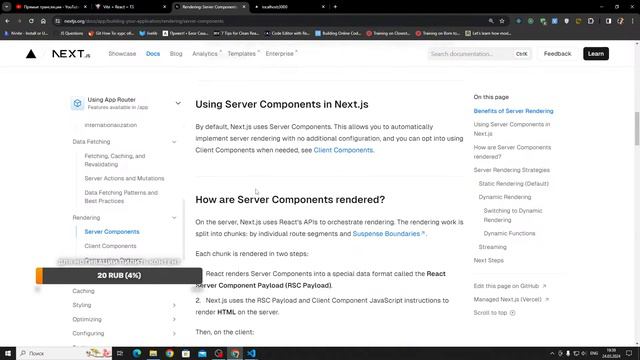The width and height of the screenshot is (640, 360).
Task: Select Client Components in sidebar
Action: click(x=110, y=246)
